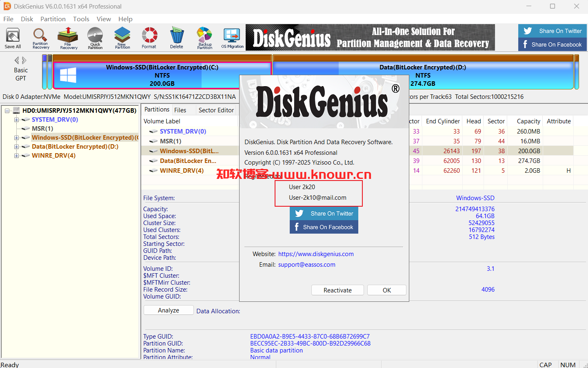This screenshot has width=588, height=368.
Task: Open the Disk menu
Action: [x=27, y=19]
